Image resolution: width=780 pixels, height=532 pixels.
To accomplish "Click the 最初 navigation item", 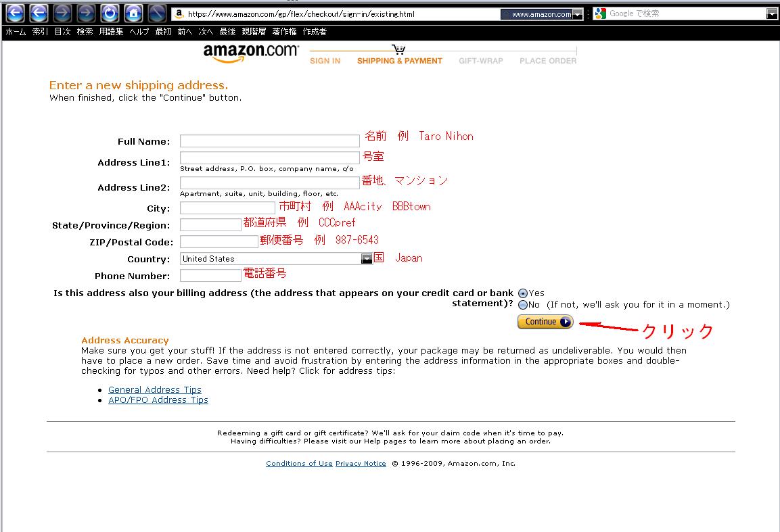I will coord(163,32).
